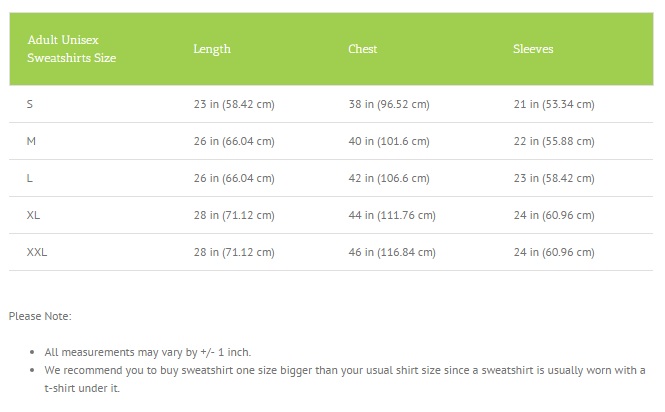
Task: Click the 44 in (111.76 cm) chest value
Action: coord(391,215)
